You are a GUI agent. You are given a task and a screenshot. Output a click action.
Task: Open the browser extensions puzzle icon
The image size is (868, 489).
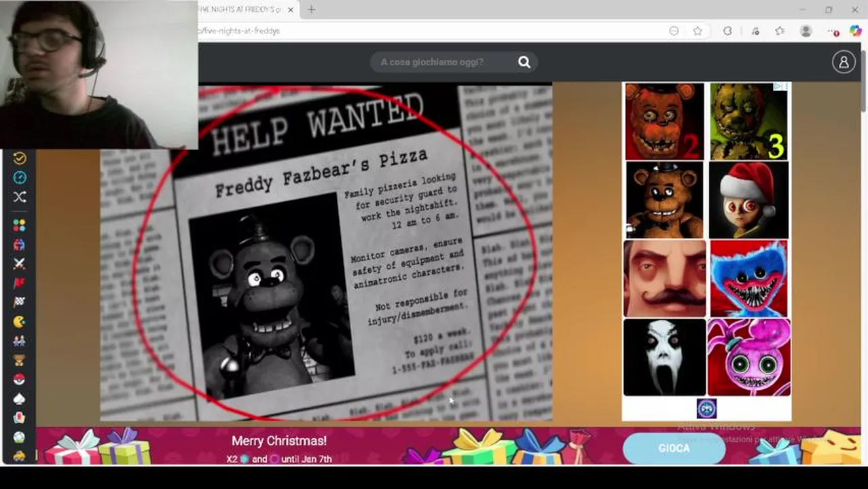pyautogui.click(x=727, y=31)
